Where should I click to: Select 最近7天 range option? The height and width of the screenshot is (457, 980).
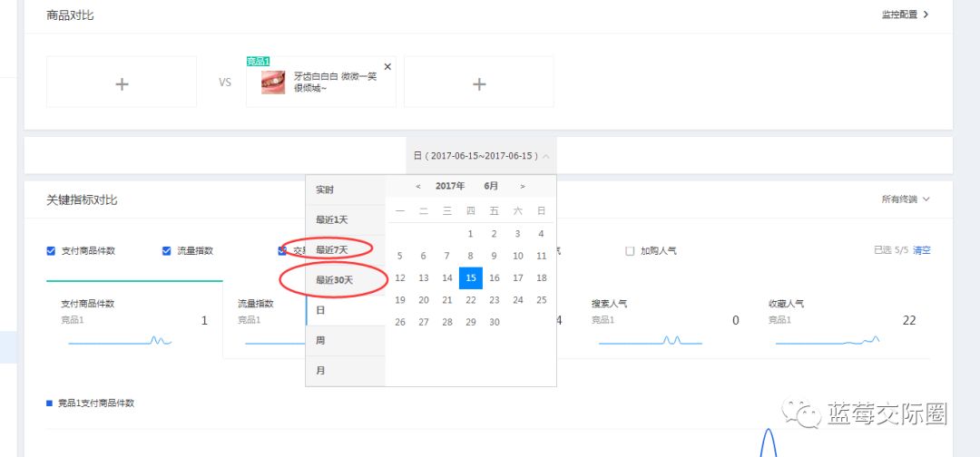click(x=346, y=249)
